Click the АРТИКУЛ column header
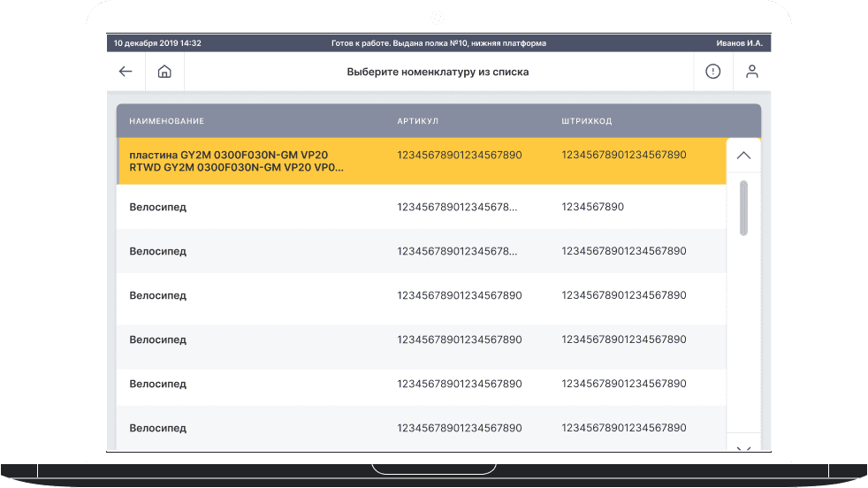The height and width of the screenshot is (488, 868). [x=417, y=121]
